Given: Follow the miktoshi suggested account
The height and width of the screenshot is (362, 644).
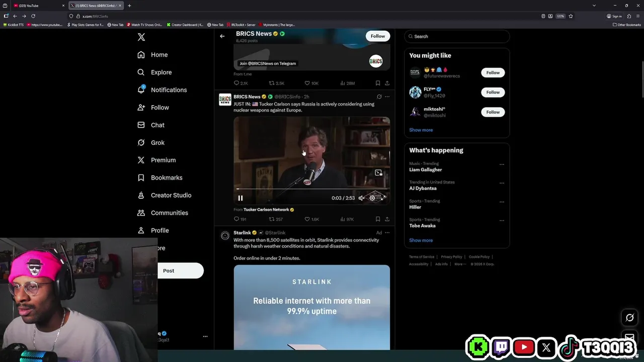Looking at the screenshot, I should coord(493,112).
